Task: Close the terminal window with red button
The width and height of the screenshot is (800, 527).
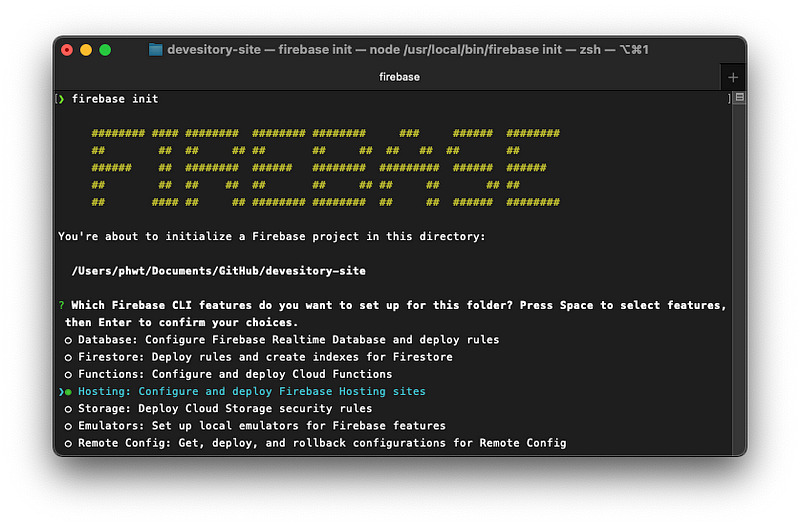Action: point(67,49)
